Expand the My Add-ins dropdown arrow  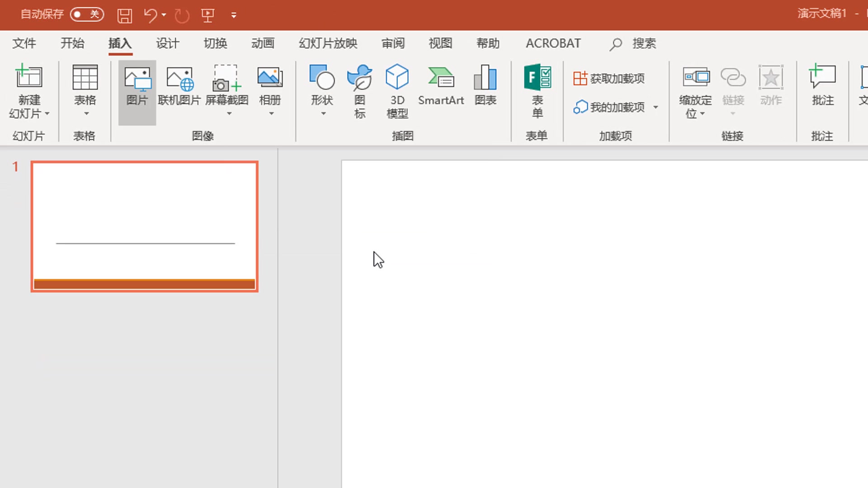coord(656,108)
